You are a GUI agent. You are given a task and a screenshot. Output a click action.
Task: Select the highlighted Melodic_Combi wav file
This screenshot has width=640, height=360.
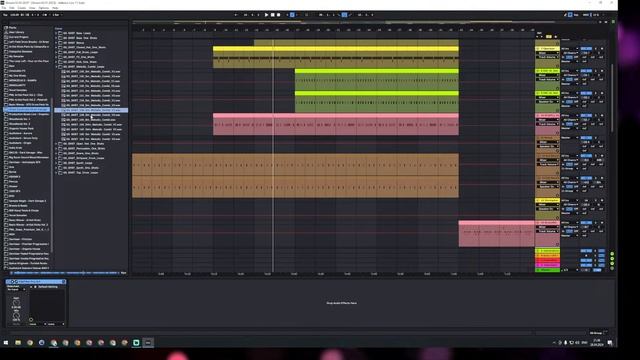(91, 110)
